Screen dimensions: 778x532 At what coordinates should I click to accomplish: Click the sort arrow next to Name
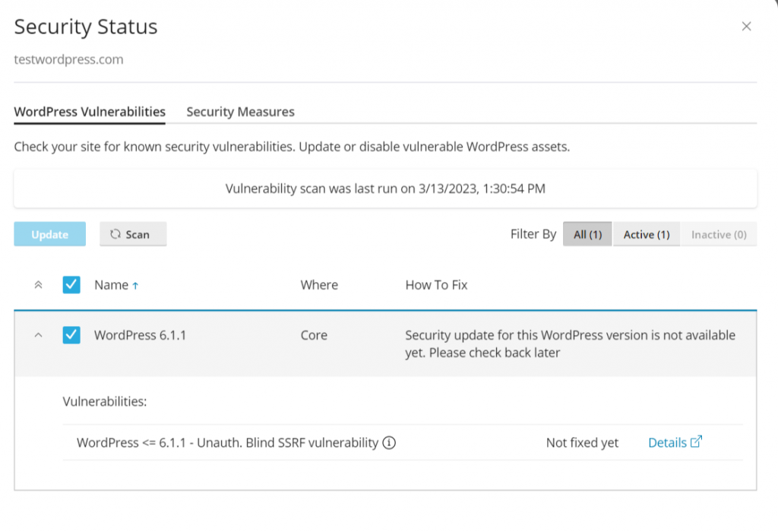[x=138, y=284]
